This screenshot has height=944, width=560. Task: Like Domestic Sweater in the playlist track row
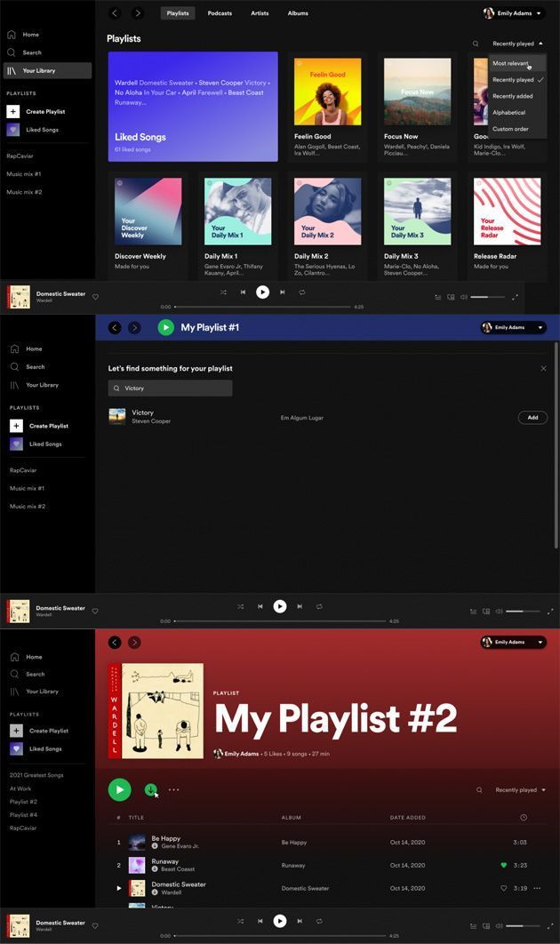tap(503, 888)
